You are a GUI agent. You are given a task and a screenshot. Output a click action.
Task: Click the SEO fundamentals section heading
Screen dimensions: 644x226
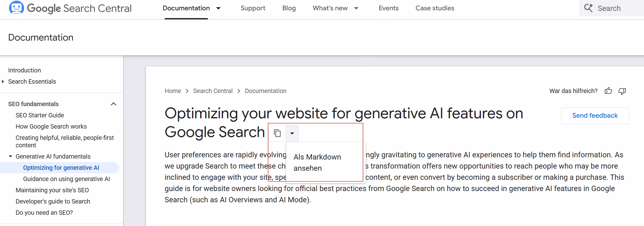(x=33, y=104)
